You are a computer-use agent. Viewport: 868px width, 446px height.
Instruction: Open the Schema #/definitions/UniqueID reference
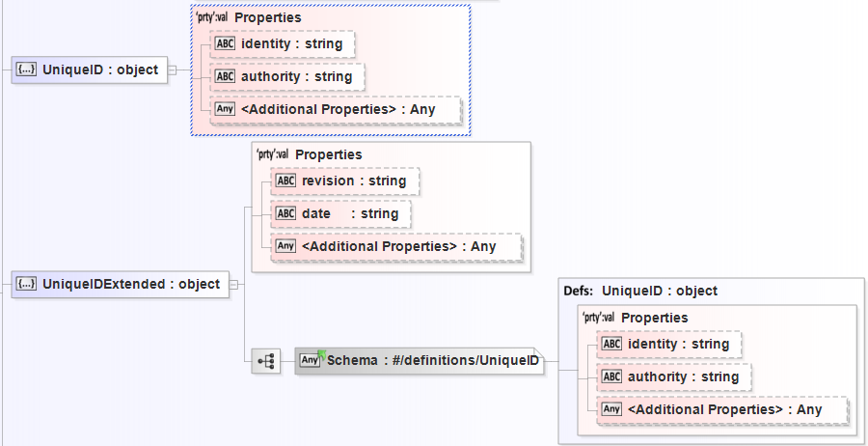click(433, 361)
